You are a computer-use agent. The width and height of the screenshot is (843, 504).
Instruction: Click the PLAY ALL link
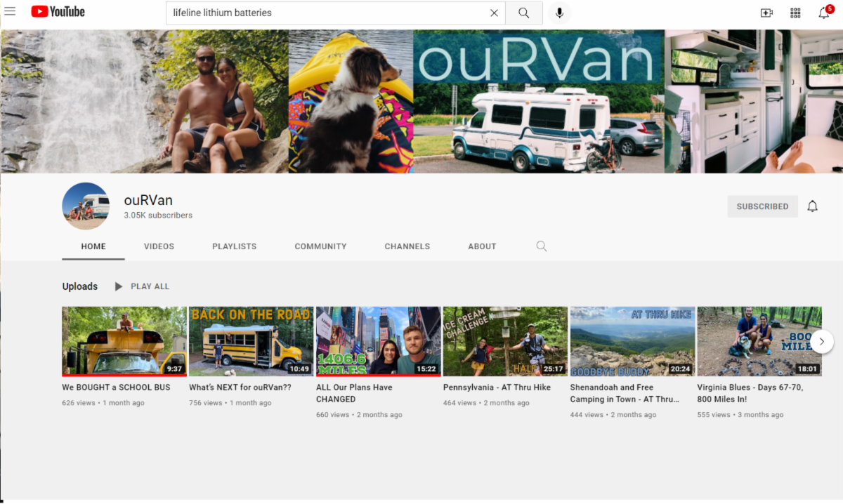(x=150, y=286)
